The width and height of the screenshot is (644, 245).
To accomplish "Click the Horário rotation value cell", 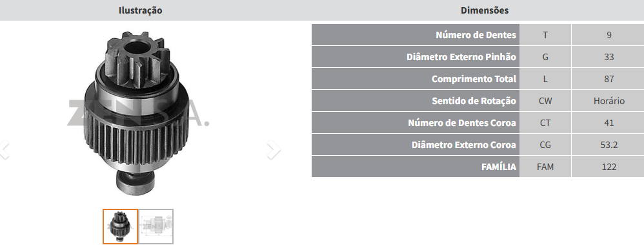I will coord(609,101).
